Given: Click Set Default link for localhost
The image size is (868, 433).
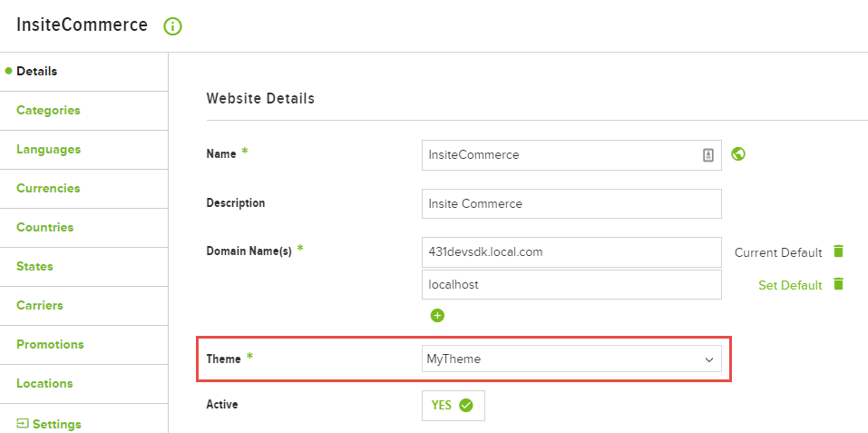Looking at the screenshot, I should pos(790,285).
